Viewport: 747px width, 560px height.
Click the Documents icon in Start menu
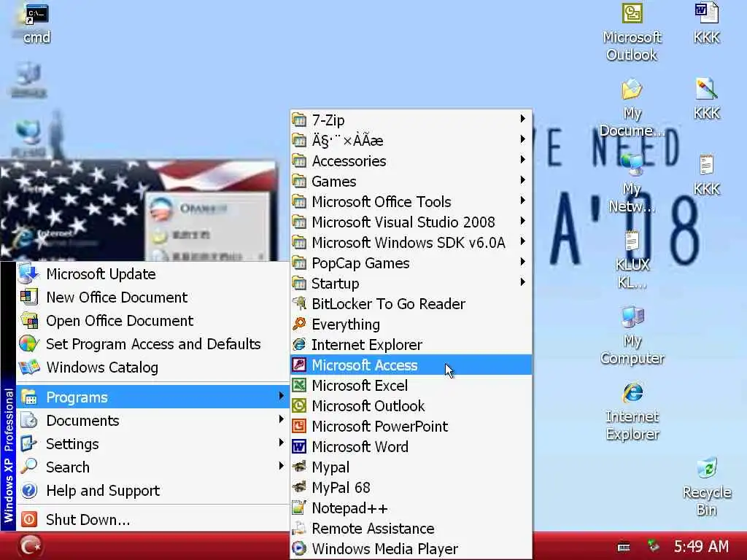tap(28, 420)
